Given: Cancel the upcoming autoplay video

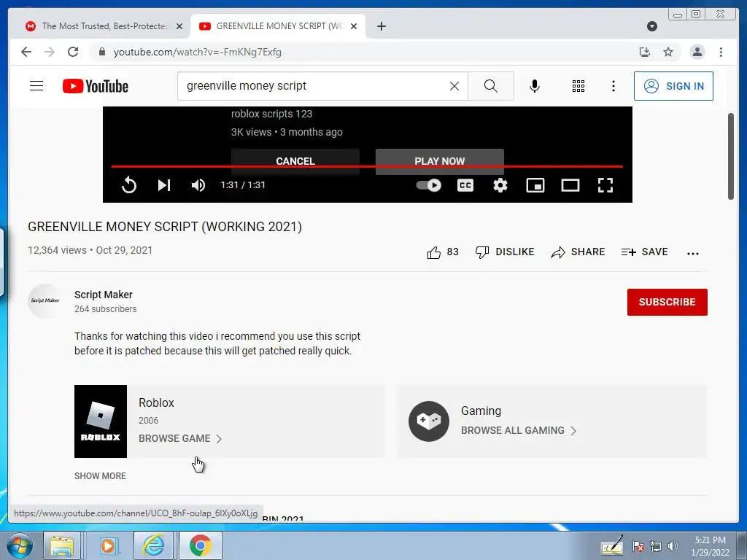Looking at the screenshot, I should coord(295,161).
